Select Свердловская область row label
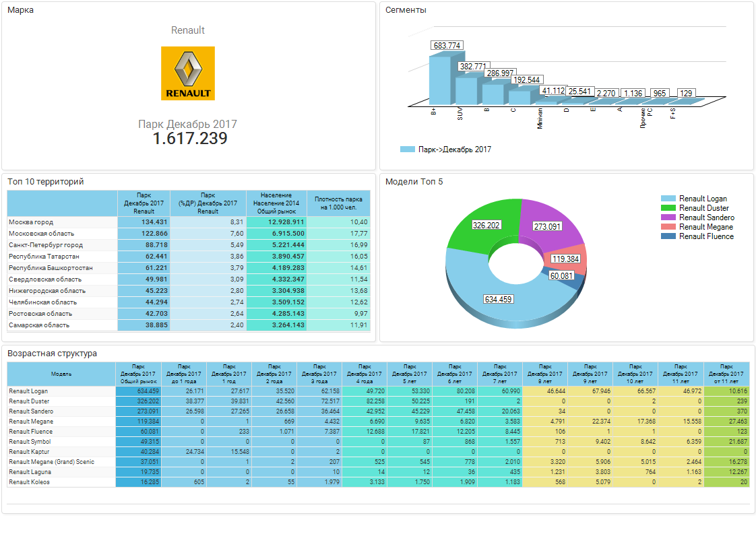 pos(45,279)
